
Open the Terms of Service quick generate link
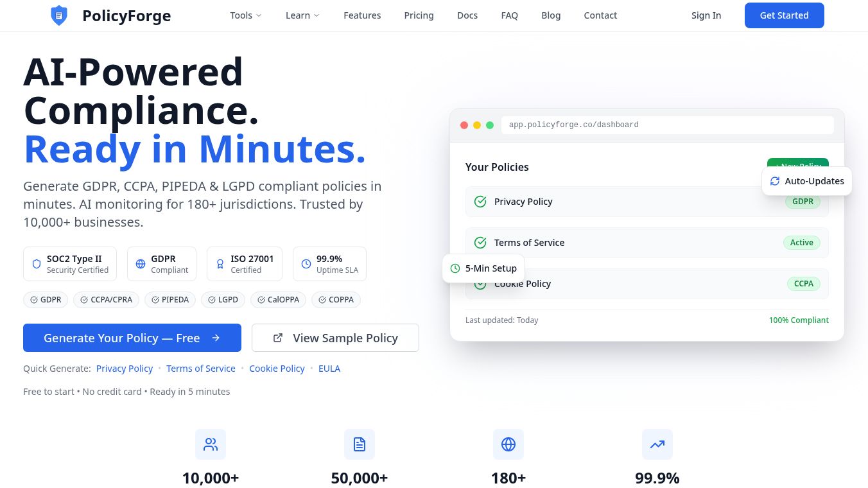(201, 368)
